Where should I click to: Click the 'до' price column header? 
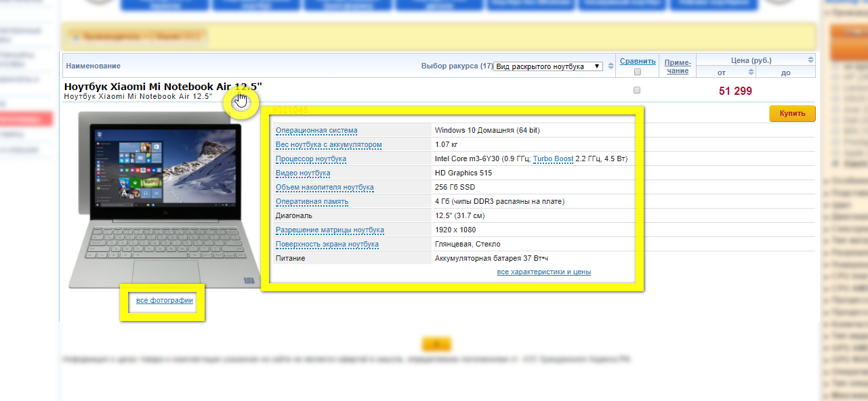point(785,72)
